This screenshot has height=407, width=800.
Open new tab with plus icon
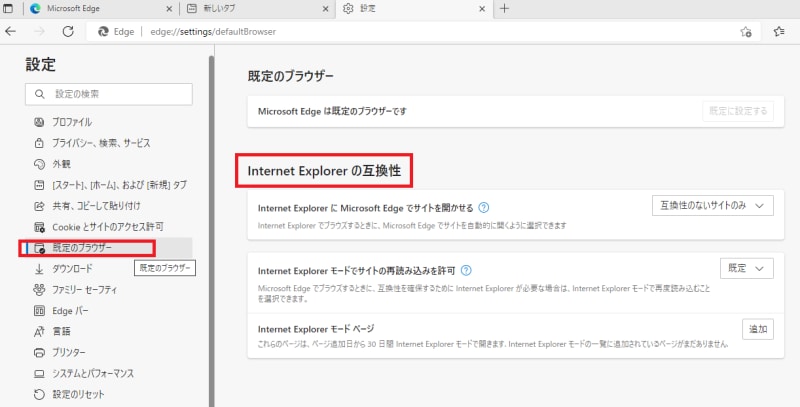coord(504,8)
